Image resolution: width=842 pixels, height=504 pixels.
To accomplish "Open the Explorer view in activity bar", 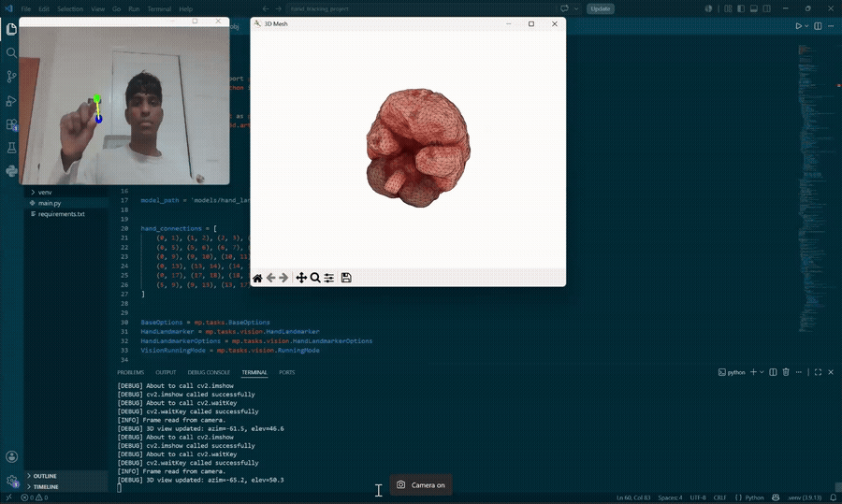I will pyautogui.click(x=11, y=29).
